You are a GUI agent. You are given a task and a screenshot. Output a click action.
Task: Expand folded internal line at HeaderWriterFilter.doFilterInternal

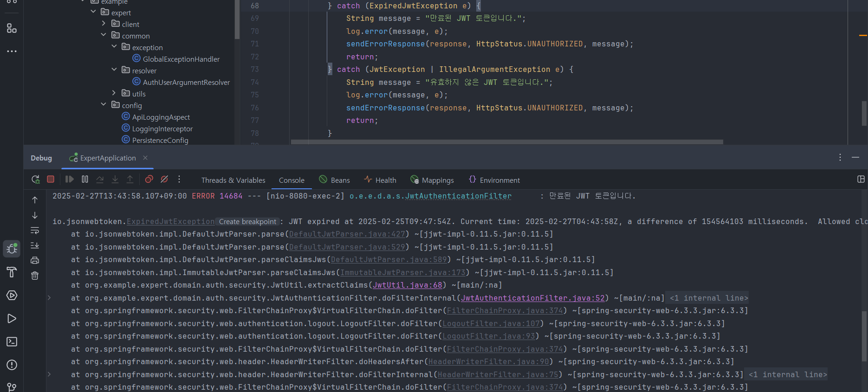49,374
